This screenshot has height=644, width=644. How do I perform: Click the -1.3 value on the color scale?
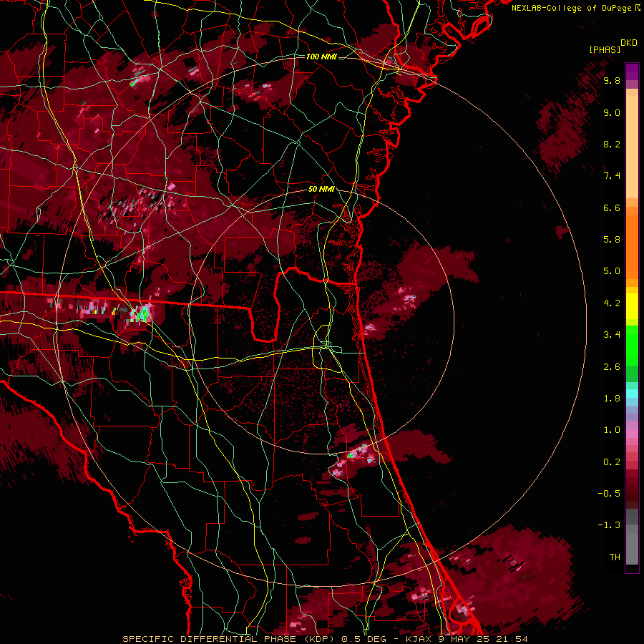click(609, 525)
